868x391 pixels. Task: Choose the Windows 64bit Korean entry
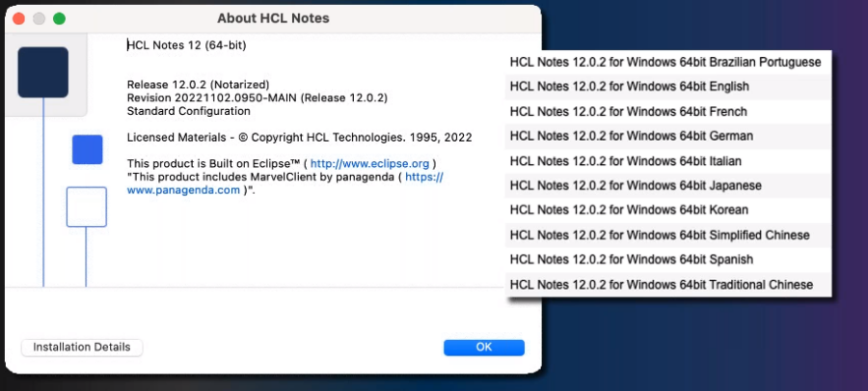(668, 209)
